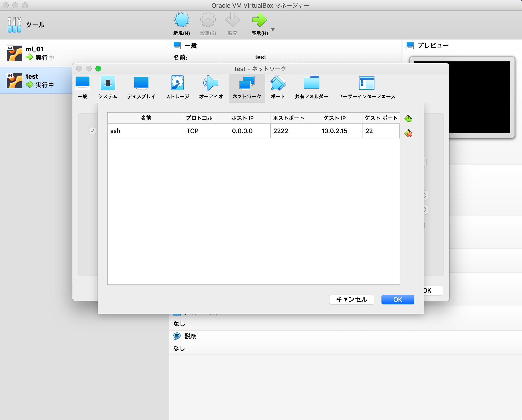Open the User Interface settings section
This screenshot has width=522, height=420.
367,88
